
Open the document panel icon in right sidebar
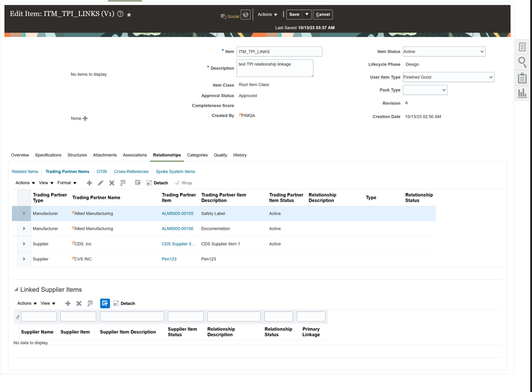coord(522,47)
